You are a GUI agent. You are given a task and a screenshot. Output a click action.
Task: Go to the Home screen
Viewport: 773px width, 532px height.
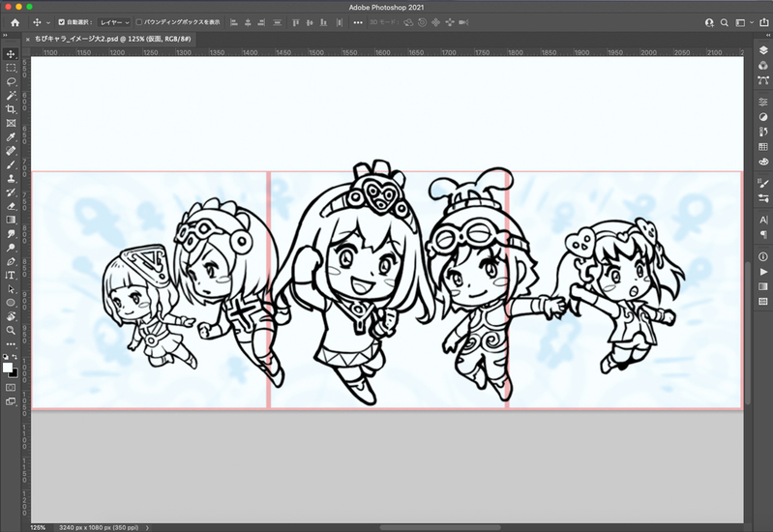pos(15,22)
